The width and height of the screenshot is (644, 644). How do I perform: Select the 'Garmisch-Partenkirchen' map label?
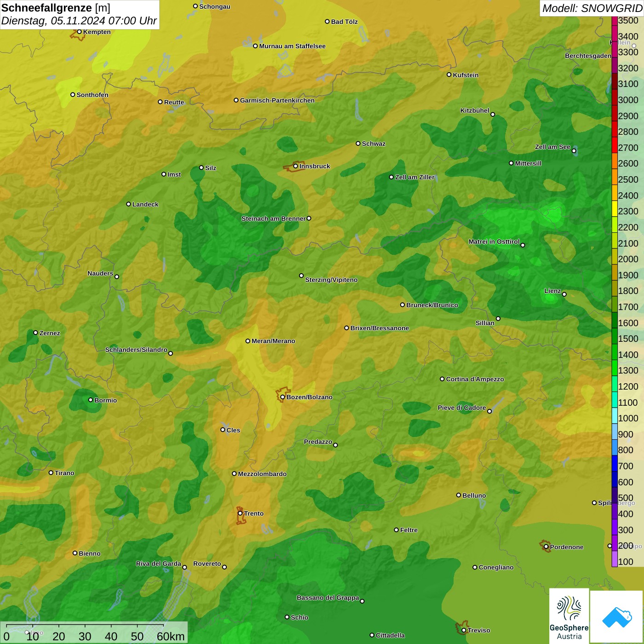277,100
